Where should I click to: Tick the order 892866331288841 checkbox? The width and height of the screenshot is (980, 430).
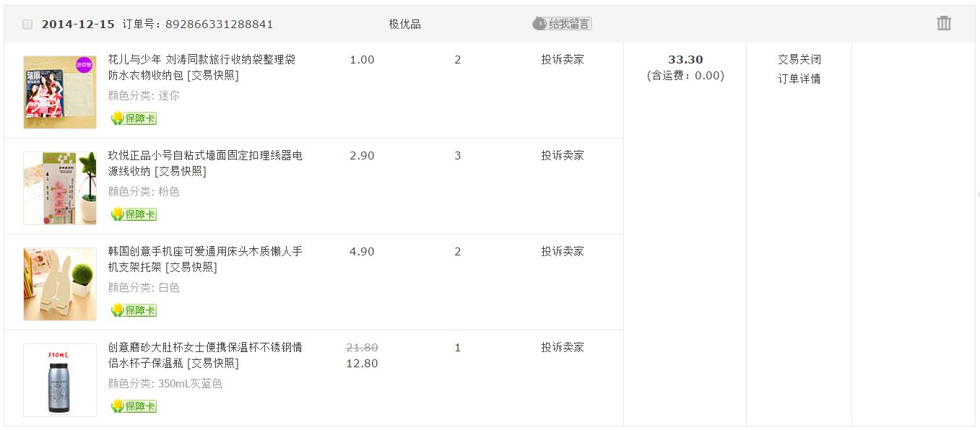27,25
